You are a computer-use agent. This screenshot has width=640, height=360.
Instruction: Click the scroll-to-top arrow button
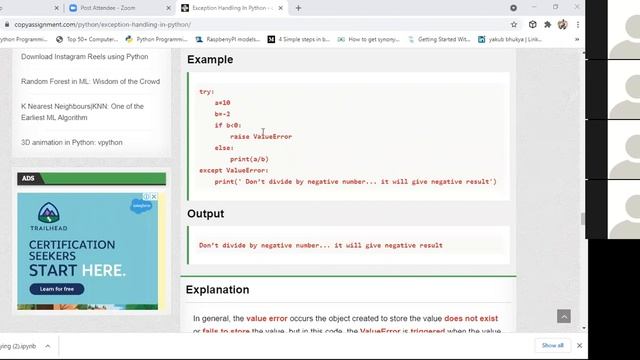click(x=564, y=316)
